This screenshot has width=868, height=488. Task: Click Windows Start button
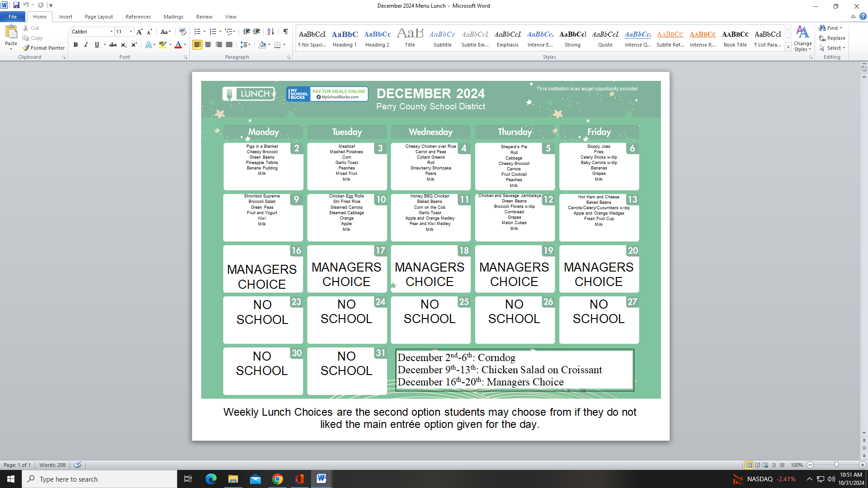11,479
